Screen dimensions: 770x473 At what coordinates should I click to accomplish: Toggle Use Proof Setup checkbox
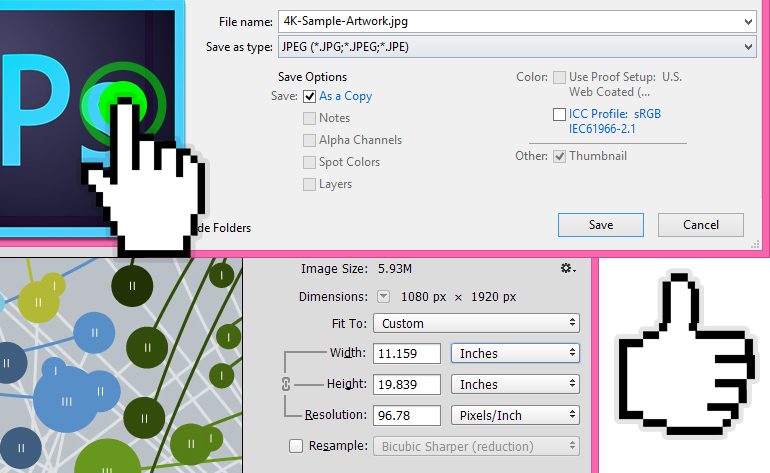(559, 78)
